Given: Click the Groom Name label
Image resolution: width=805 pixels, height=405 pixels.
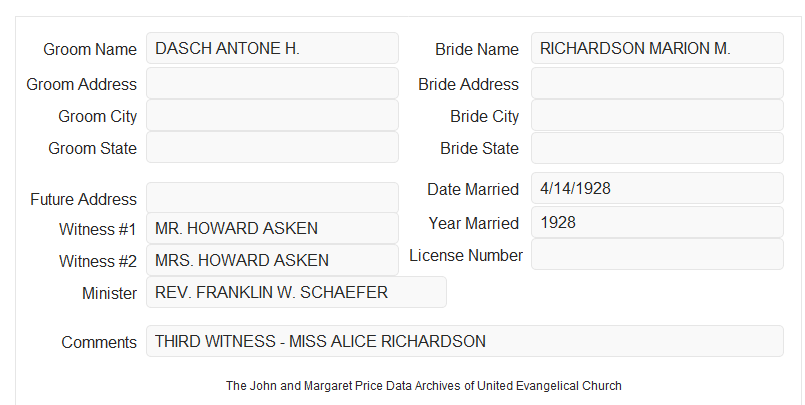Looking at the screenshot, I should 90,49.
